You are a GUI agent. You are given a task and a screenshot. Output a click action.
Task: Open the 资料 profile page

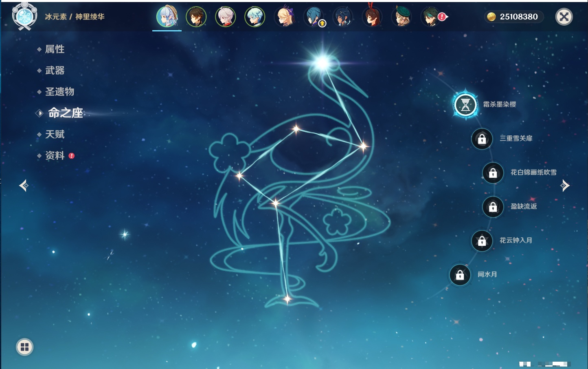[55, 155]
